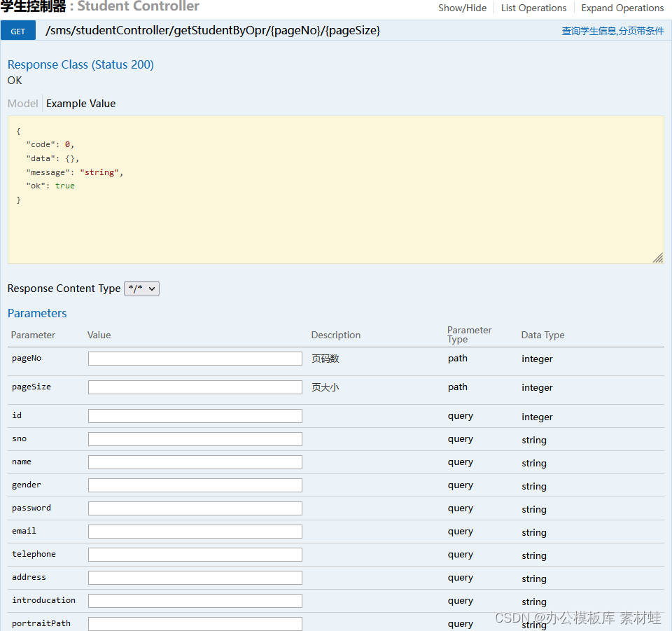Focus the id parameter input field

click(x=195, y=416)
